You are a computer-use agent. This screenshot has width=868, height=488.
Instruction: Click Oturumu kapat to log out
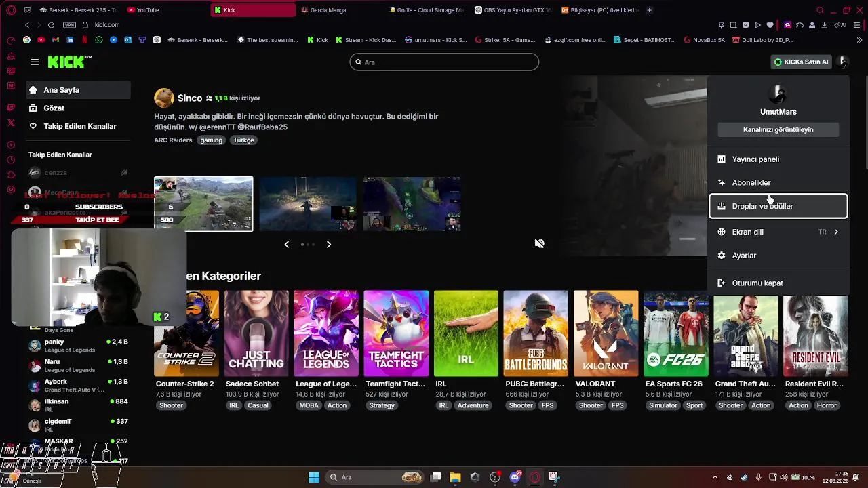point(778,283)
